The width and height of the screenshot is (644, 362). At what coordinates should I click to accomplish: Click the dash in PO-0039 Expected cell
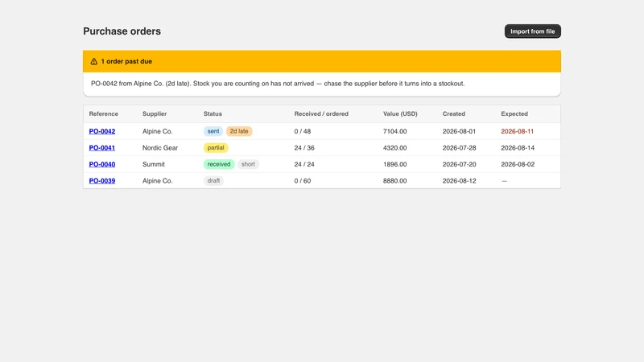click(504, 180)
